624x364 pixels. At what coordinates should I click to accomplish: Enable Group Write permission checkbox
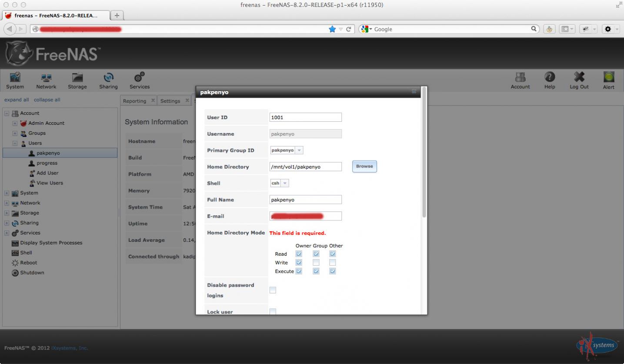tap(316, 263)
